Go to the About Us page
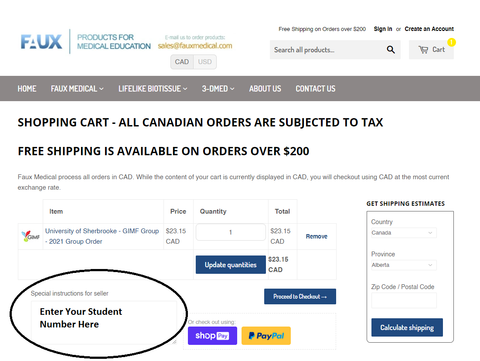This screenshot has height=361, width=480. 265,89
